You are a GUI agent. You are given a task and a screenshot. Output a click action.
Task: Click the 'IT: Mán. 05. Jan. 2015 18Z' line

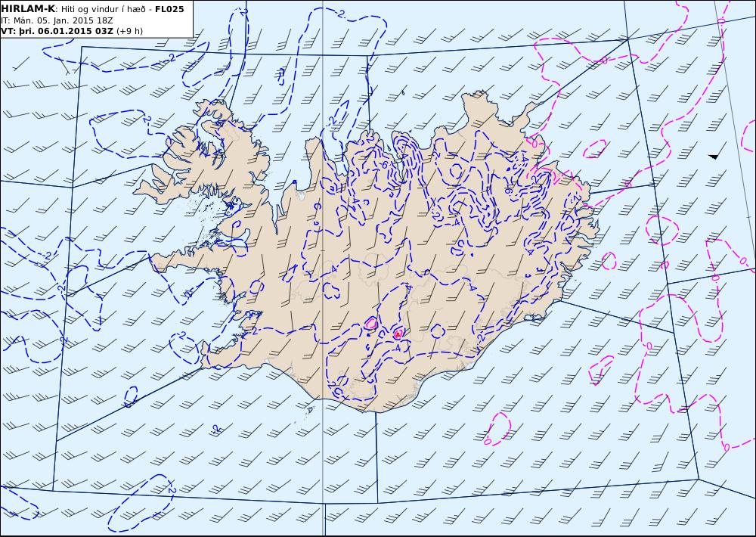[x=57, y=20]
